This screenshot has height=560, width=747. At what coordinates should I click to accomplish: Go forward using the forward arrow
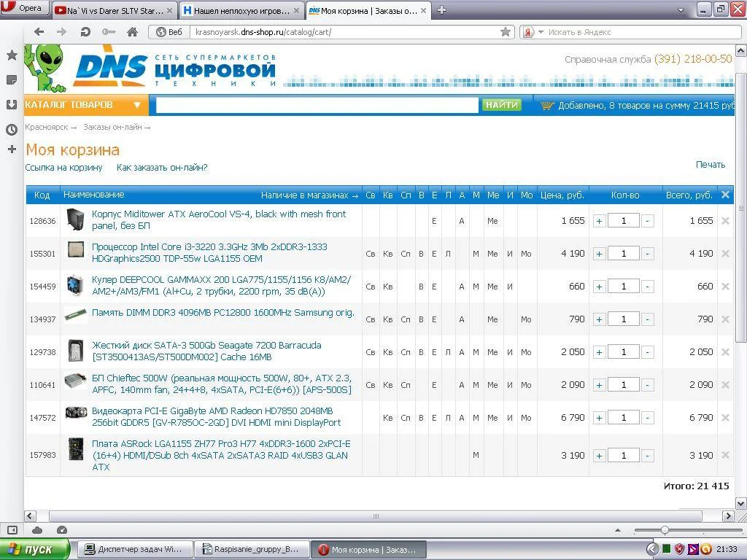[61, 32]
